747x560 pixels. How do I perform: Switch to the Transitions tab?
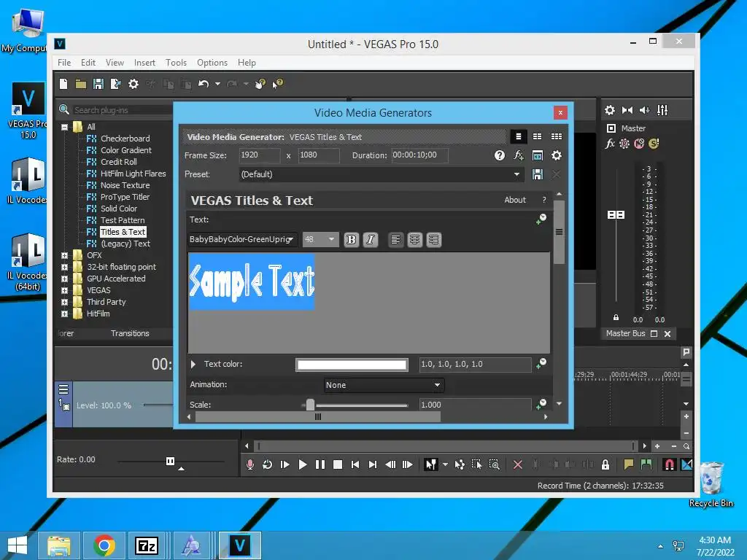(x=130, y=333)
